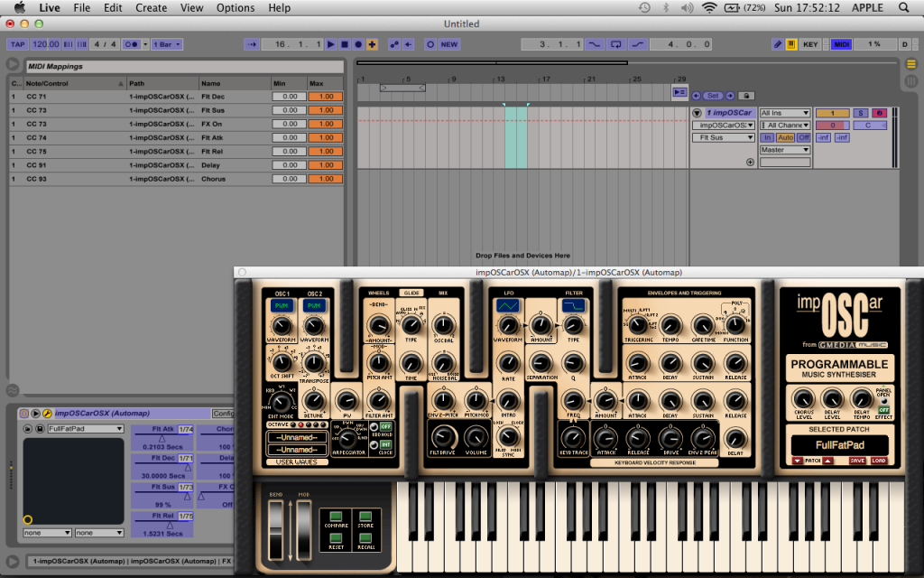Open the quantization menu showing 1 Bar

click(x=167, y=44)
